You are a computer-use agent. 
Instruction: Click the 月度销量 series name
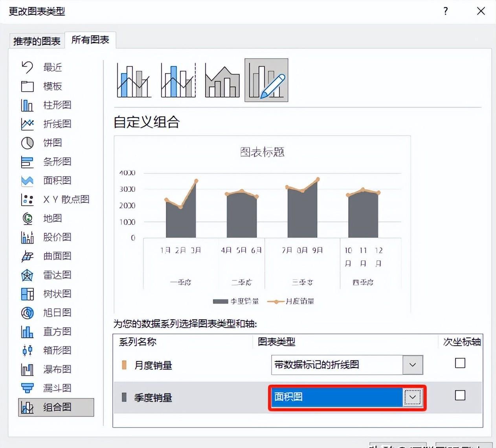click(x=153, y=365)
